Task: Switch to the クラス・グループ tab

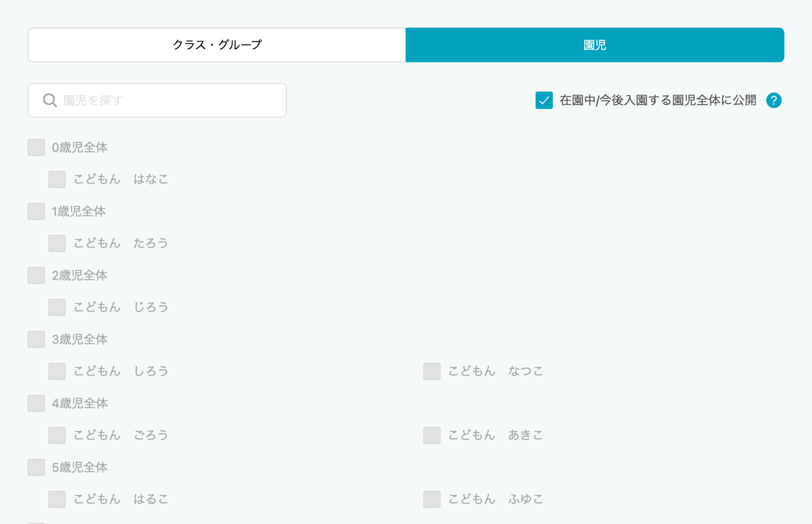Action: pyautogui.click(x=217, y=45)
